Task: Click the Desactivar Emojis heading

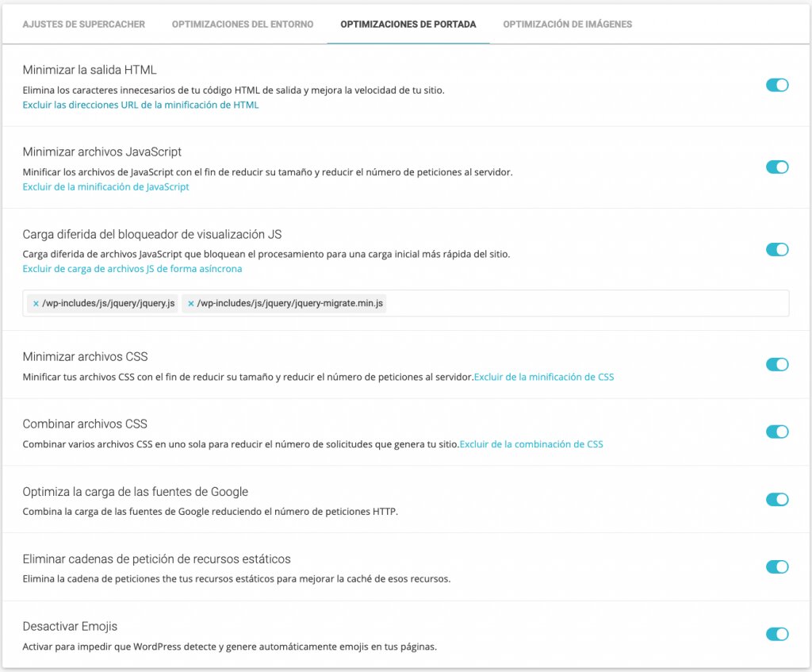Action: click(70, 627)
